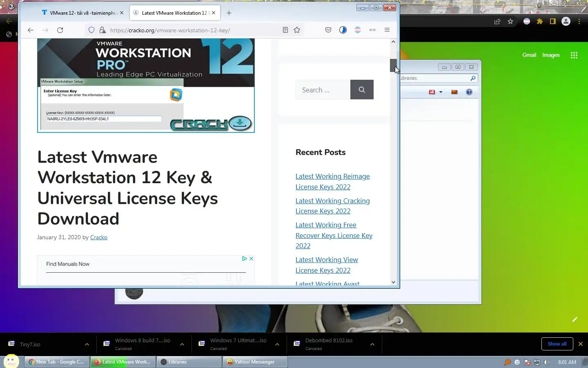This screenshot has width=588, height=368.
Task: Click the Firefox page scrollbar up arrow
Action: 393,42
